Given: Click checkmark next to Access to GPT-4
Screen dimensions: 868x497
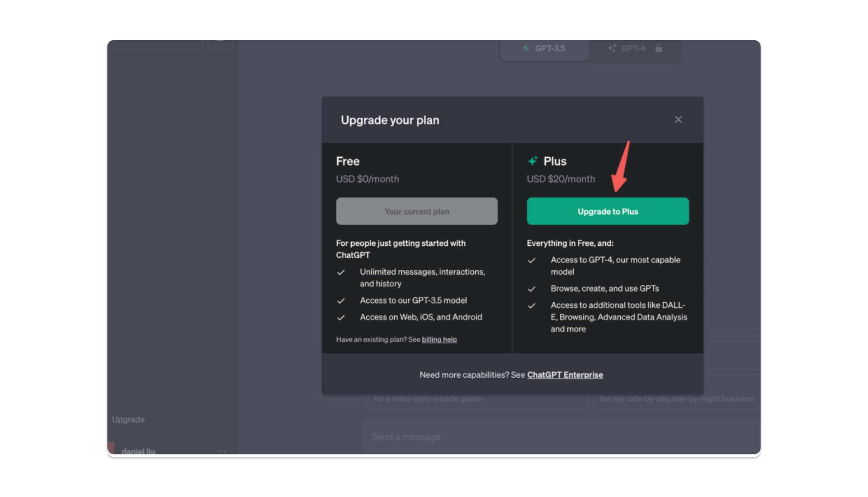Looking at the screenshot, I should [532, 260].
